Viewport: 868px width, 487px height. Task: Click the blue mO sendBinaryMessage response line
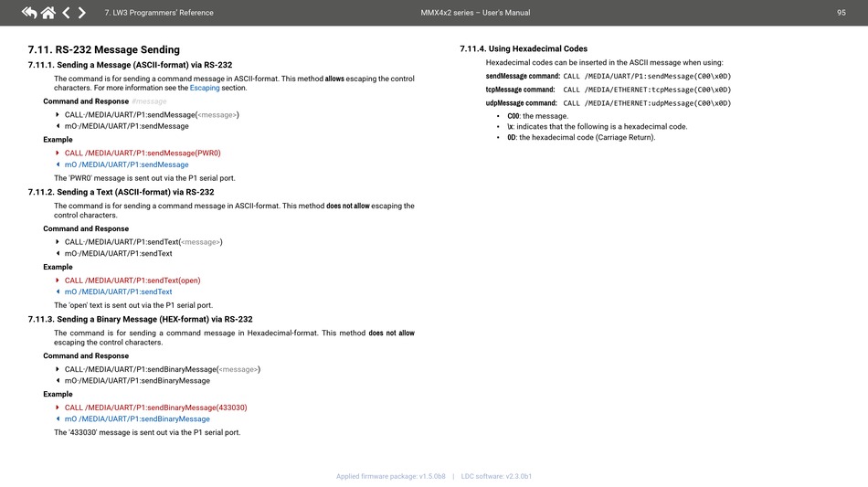click(137, 419)
